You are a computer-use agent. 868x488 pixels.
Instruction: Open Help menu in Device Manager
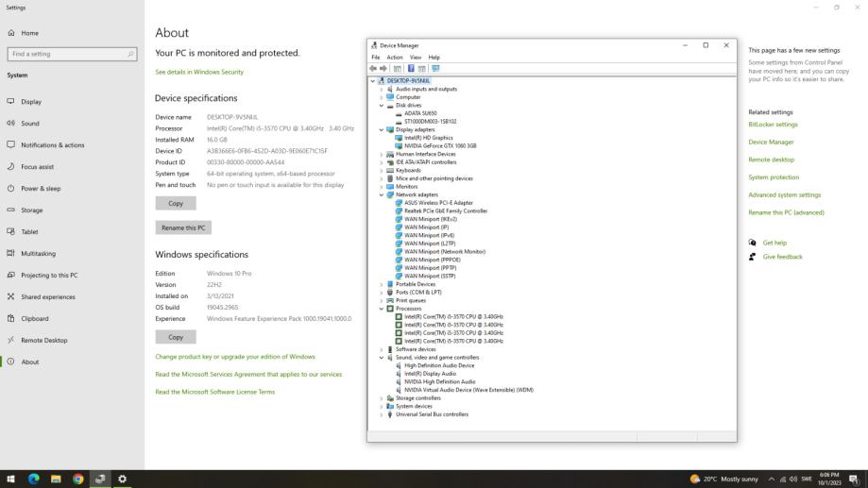434,58
